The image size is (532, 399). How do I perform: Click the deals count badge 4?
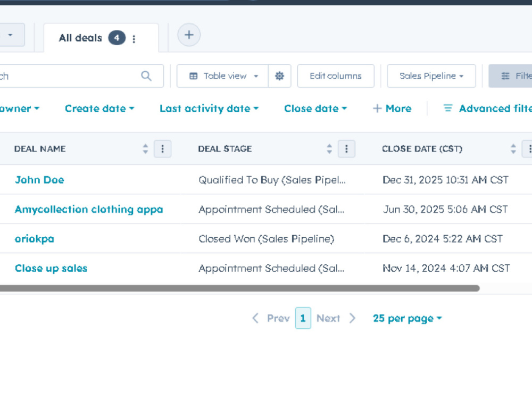click(117, 38)
